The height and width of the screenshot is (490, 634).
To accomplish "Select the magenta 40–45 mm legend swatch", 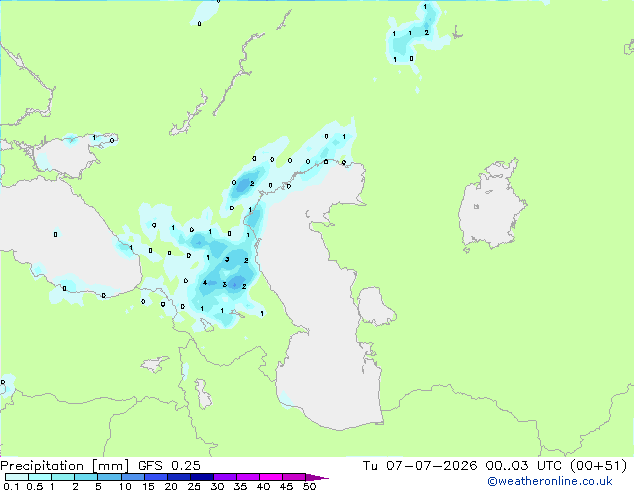I will [271, 477].
